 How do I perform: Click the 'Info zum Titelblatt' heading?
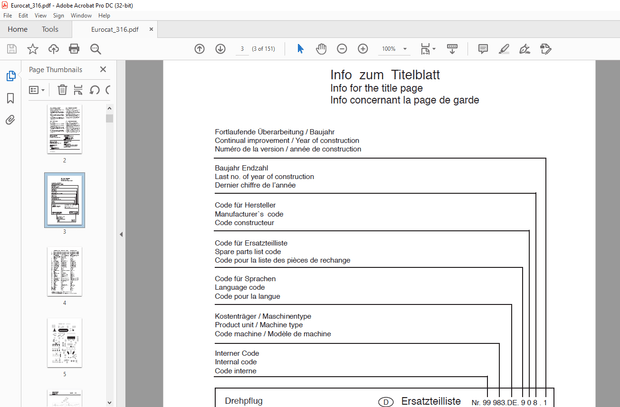point(385,75)
